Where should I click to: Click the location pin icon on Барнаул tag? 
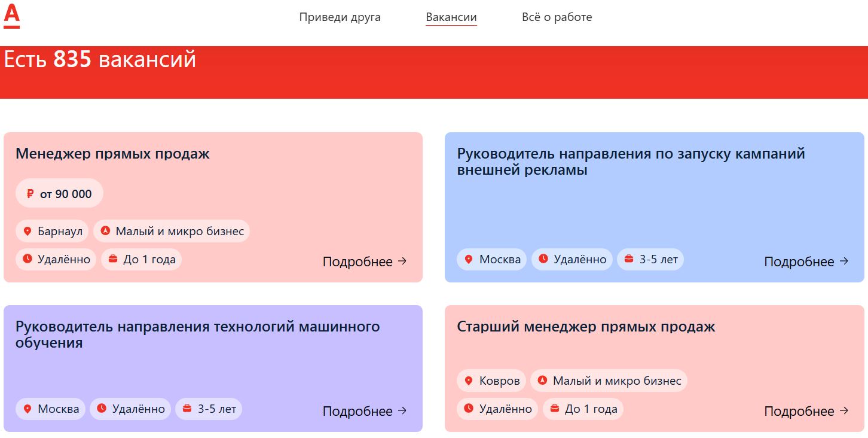27,230
